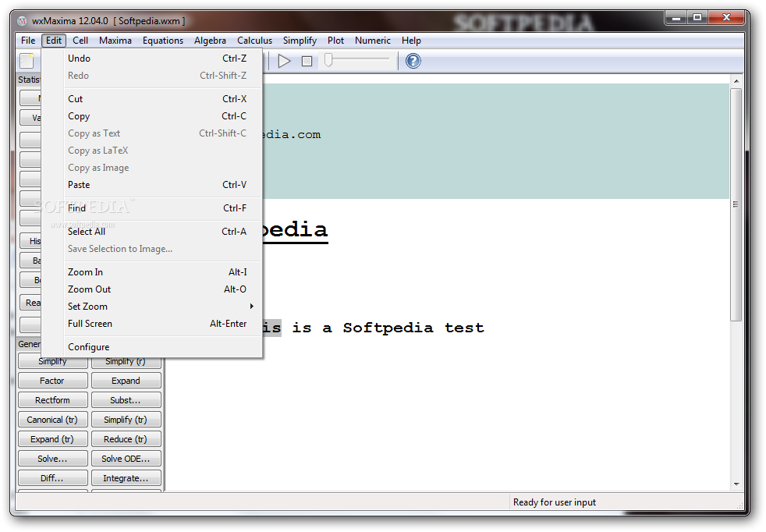The image size is (766, 532).
Task: Open the Maxima menu
Action: click(115, 41)
